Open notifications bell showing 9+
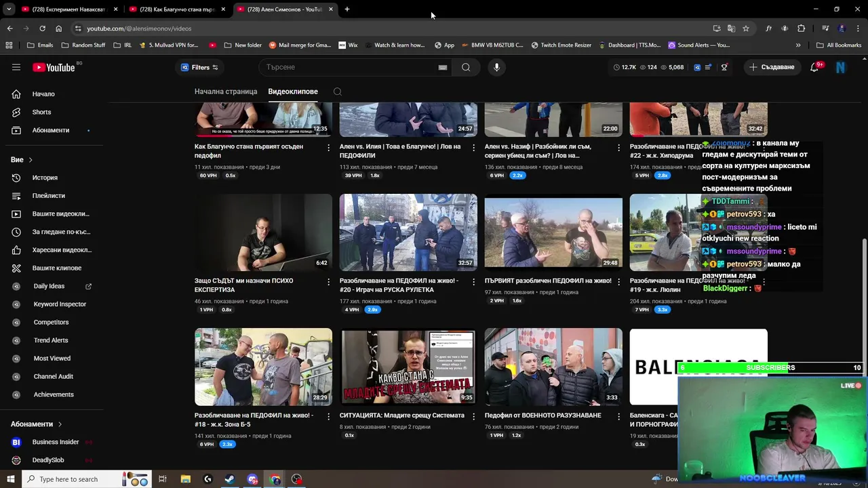This screenshot has height=488, width=868. click(x=815, y=67)
